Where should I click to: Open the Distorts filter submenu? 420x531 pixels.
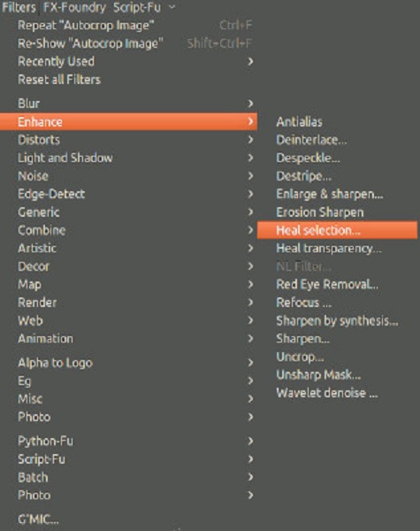click(128, 140)
